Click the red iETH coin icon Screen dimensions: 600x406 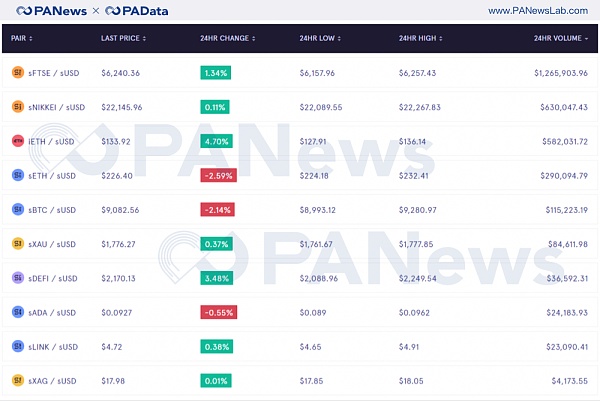pos(17,141)
